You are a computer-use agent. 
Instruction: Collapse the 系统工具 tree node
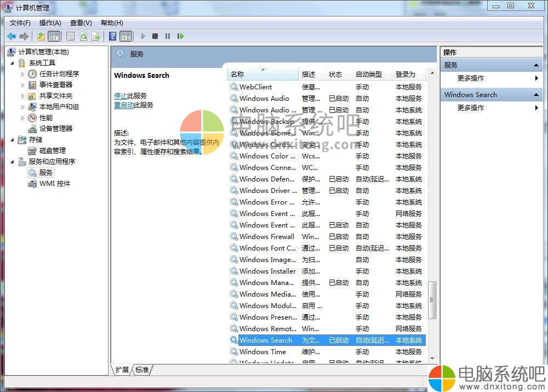[13, 63]
